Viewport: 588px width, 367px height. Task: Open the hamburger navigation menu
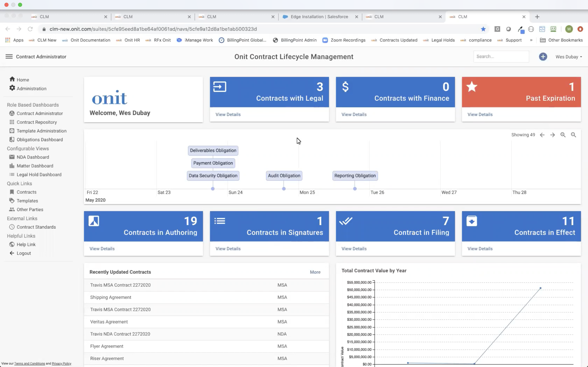coord(9,57)
